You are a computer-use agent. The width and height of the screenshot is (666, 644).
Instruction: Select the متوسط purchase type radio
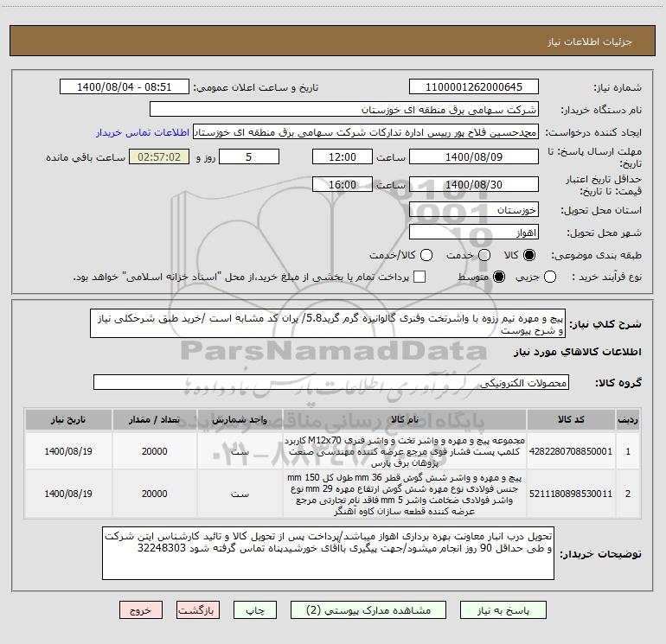(499, 277)
